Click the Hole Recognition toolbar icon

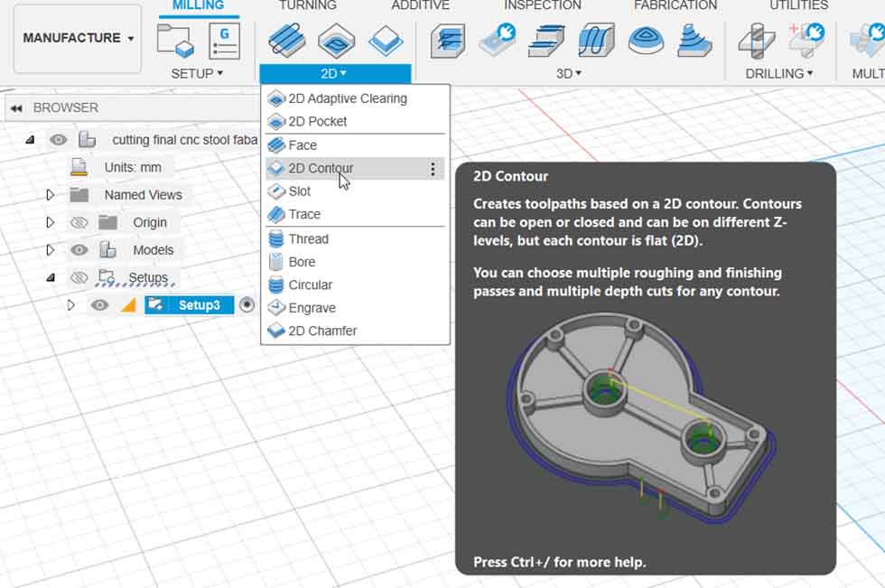pyautogui.click(x=806, y=40)
